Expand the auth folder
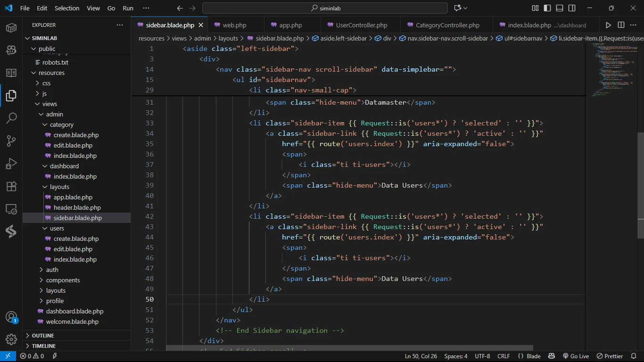 pyautogui.click(x=52, y=270)
